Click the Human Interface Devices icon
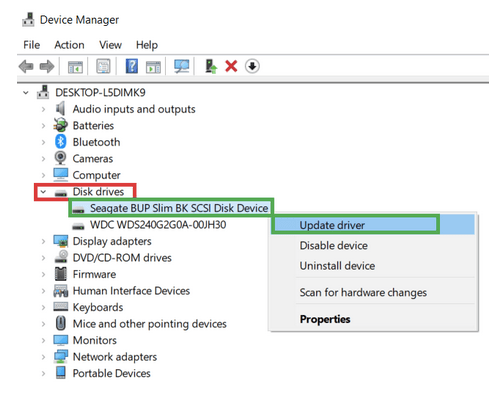Screen dimensions: 502x415 [x=61, y=291]
